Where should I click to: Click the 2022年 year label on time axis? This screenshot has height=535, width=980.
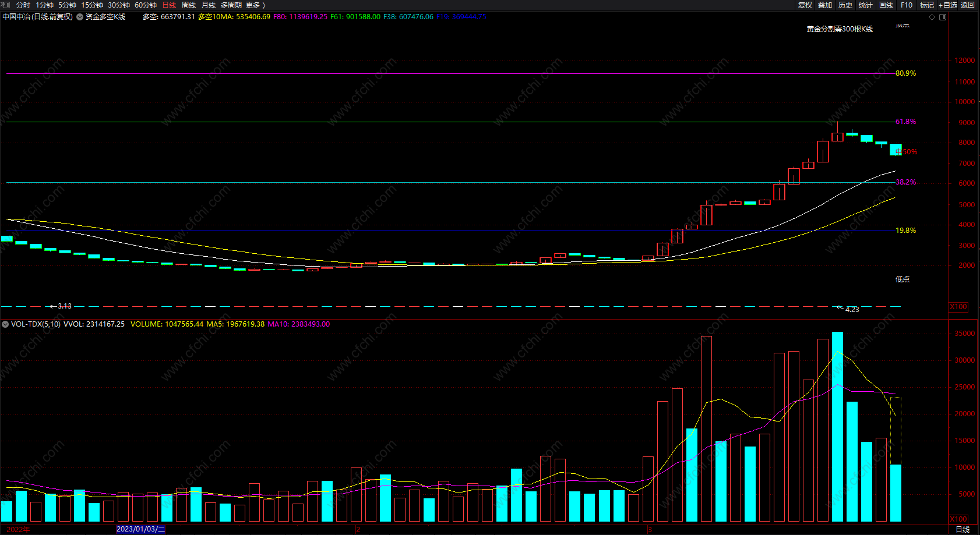point(19,529)
